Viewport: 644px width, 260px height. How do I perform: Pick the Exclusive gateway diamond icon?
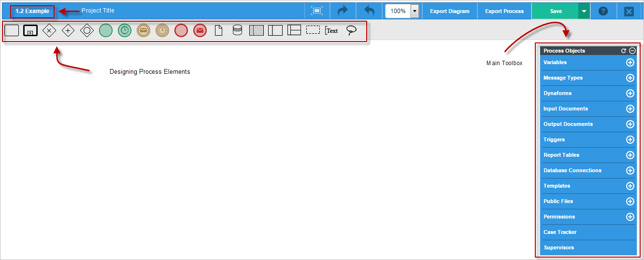coord(49,30)
